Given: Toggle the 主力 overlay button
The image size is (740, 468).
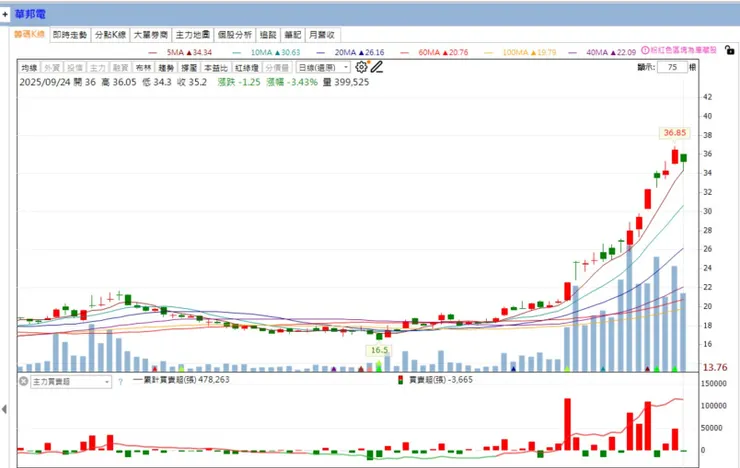Looking at the screenshot, I should (98, 68).
